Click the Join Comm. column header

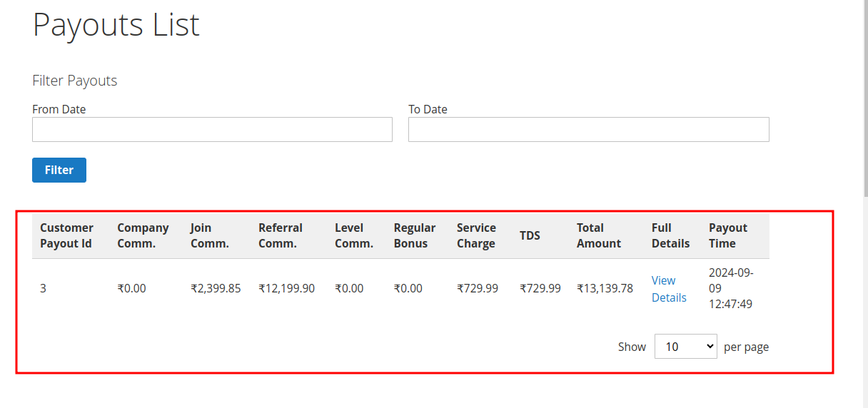(209, 235)
